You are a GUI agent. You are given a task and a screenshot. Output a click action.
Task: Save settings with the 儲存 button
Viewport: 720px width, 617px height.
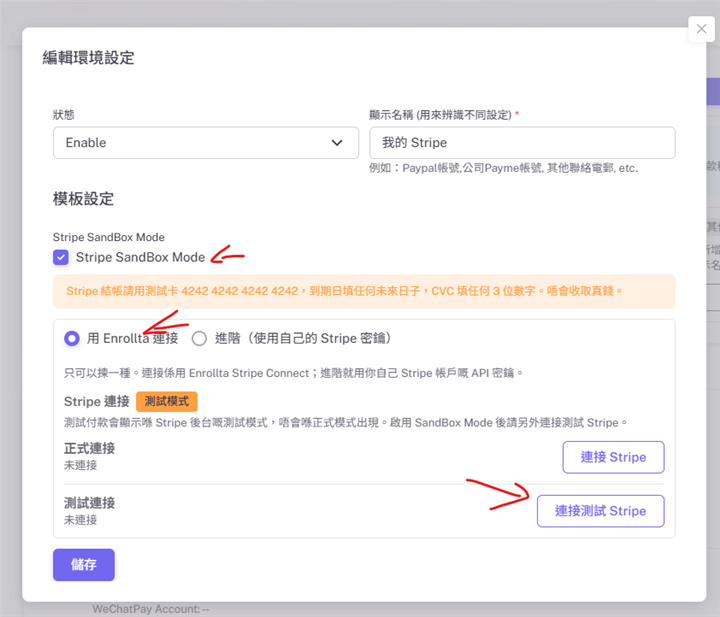coord(84,565)
